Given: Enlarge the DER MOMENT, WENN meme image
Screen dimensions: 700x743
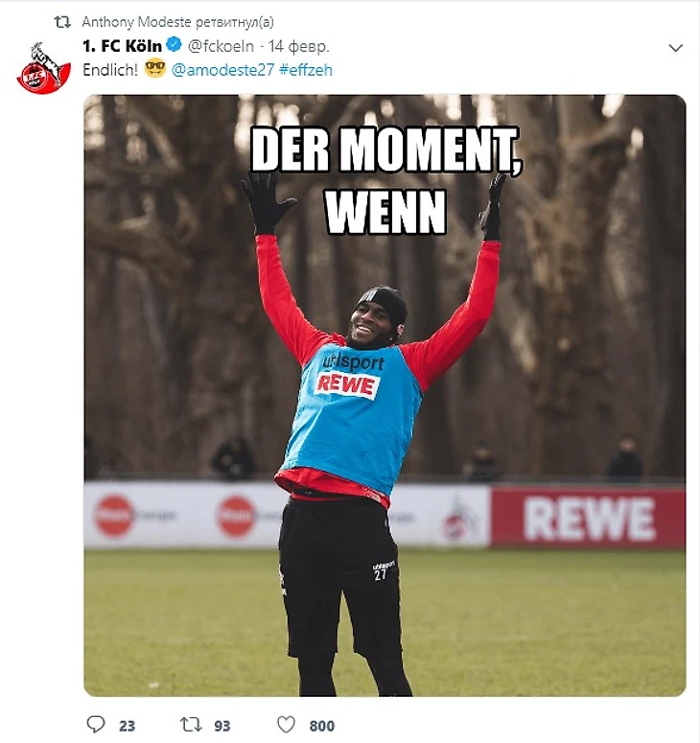Looking at the screenshot, I should 385,395.
